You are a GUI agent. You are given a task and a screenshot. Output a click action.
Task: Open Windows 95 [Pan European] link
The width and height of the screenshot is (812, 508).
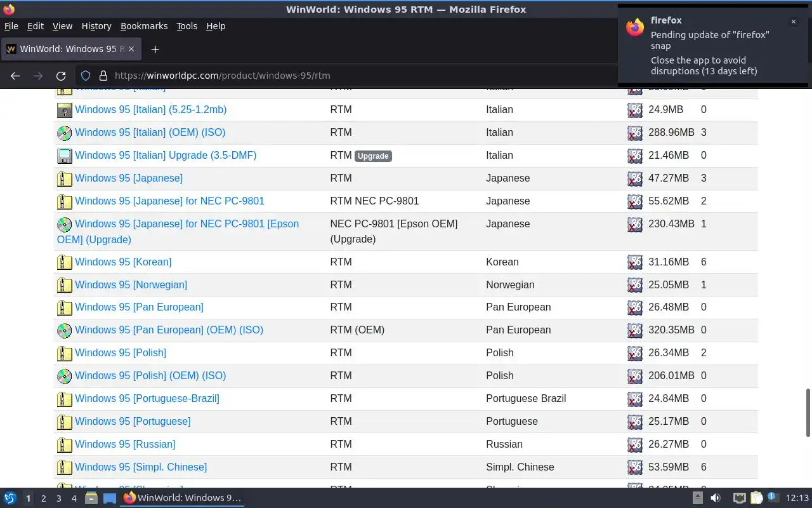pyautogui.click(x=139, y=307)
